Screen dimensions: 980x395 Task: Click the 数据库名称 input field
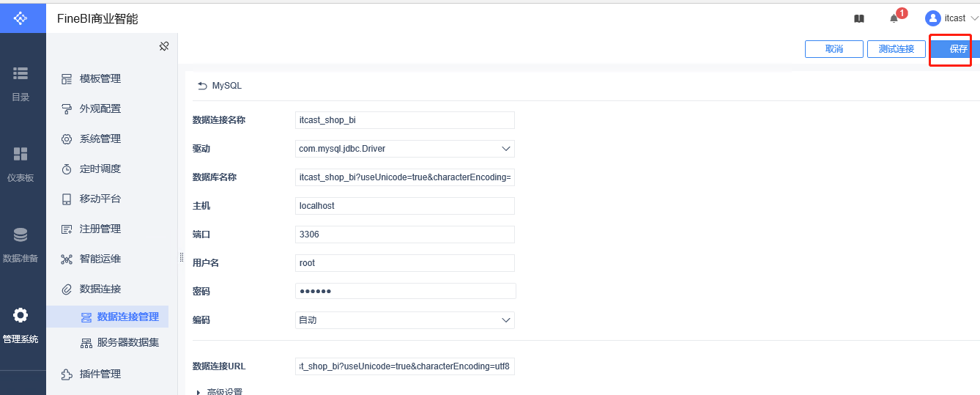tap(405, 177)
